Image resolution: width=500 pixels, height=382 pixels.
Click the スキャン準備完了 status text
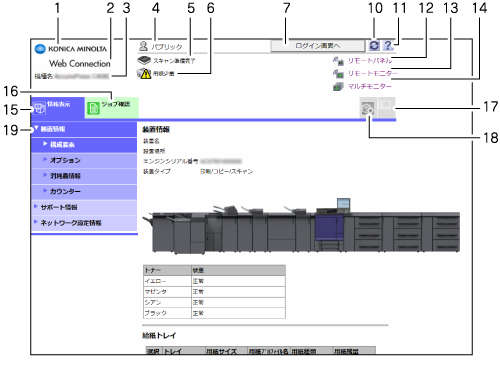[x=174, y=61]
